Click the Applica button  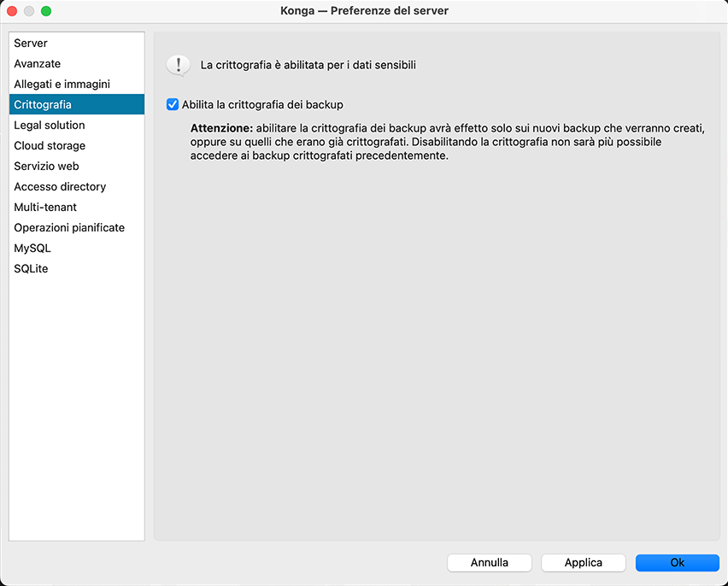click(584, 562)
